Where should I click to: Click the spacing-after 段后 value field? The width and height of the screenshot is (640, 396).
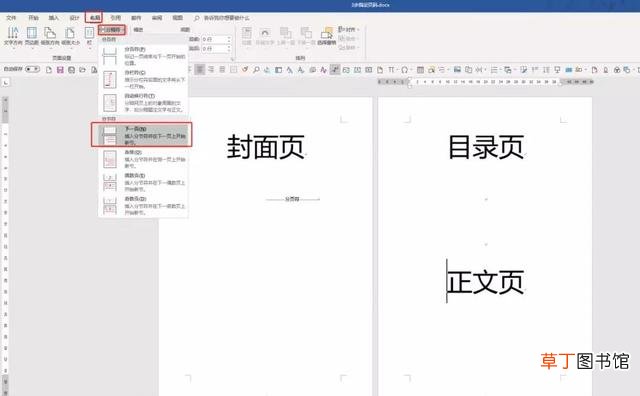tap(216, 49)
